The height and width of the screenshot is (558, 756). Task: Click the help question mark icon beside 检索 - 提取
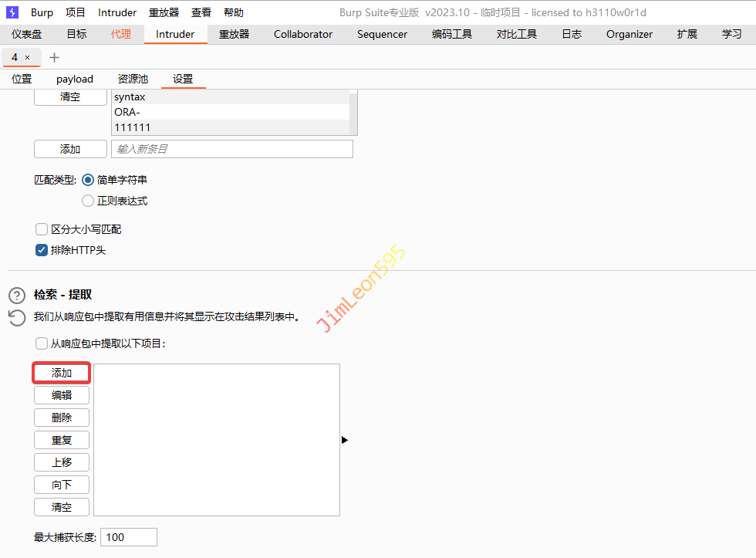click(17, 296)
